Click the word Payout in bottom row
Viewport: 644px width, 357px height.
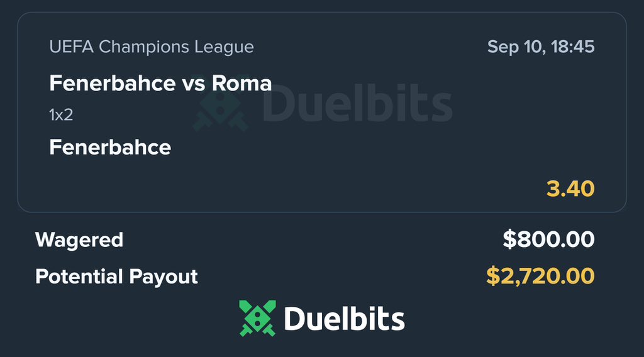coord(164,277)
